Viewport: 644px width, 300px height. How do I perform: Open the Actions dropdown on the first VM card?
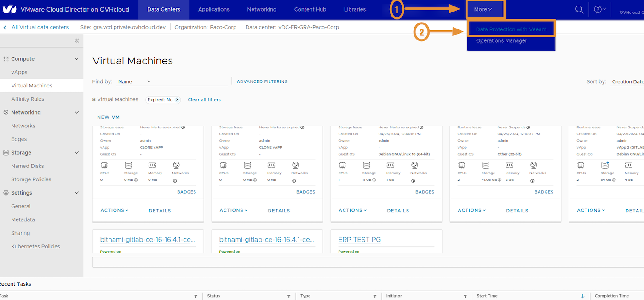[x=114, y=210]
